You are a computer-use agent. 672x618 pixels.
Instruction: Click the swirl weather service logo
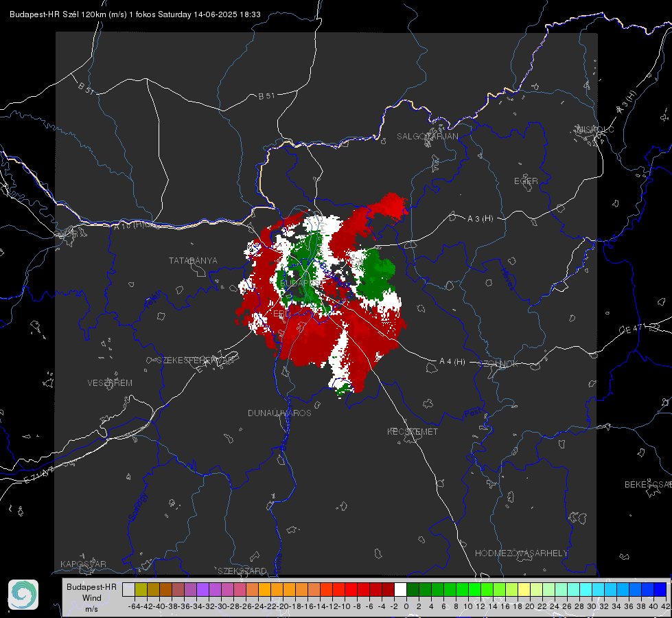coord(23,595)
